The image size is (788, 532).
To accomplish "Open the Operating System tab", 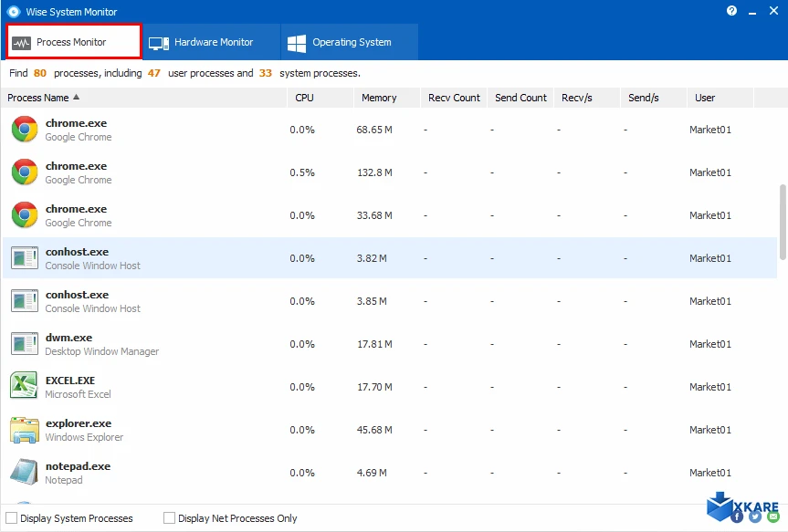I will pyautogui.click(x=339, y=42).
